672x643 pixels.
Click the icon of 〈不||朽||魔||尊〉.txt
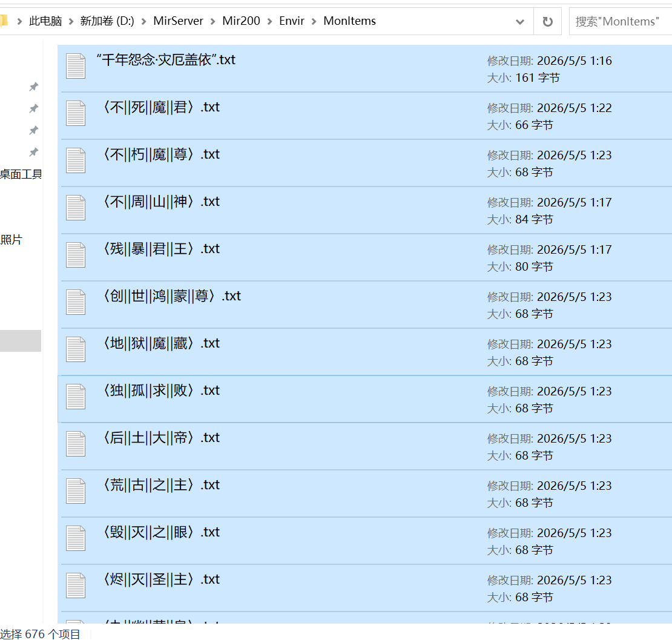[76, 160]
